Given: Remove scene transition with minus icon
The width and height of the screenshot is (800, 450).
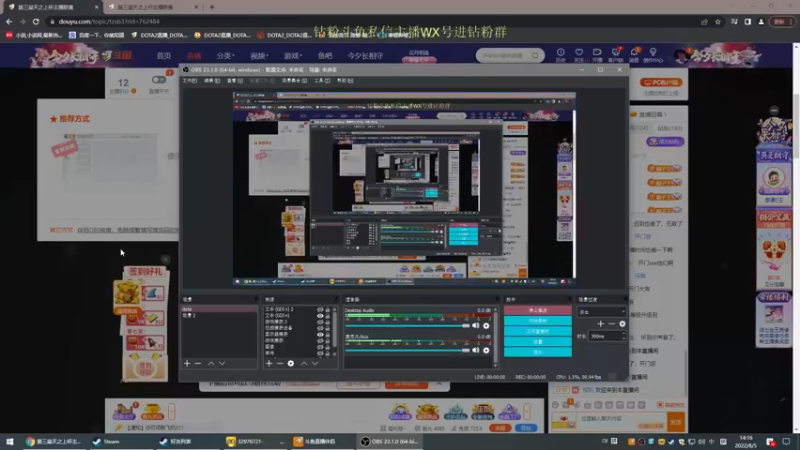Looking at the screenshot, I should [611, 323].
